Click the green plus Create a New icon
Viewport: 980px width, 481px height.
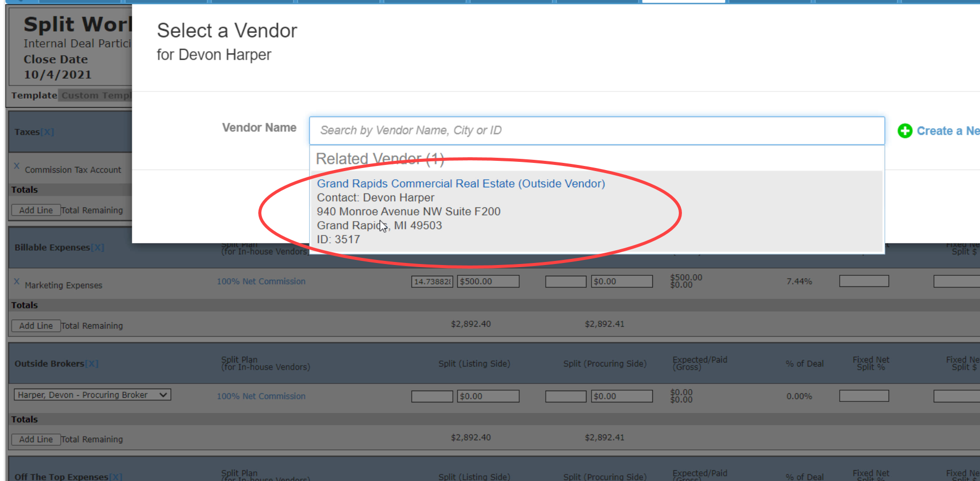904,131
